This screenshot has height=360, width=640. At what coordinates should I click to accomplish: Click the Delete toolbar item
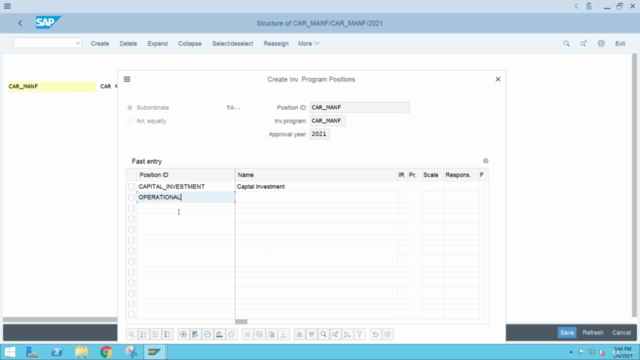pos(128,43)
